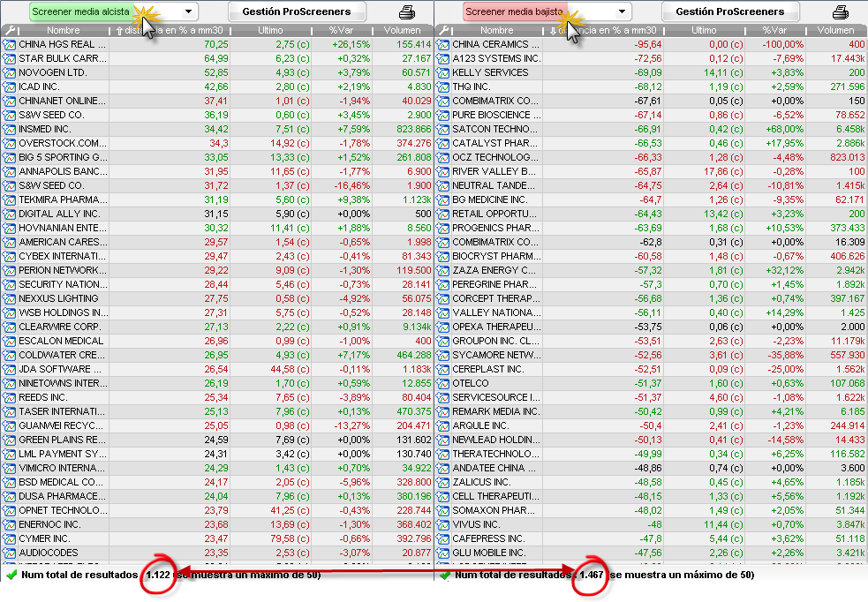868x602 pixels.
Task: Select the GREEN PLAINS RE row name
Action: [63, 440]
